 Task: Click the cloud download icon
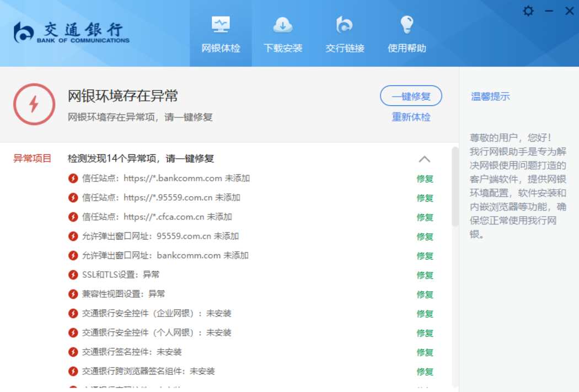(283, 25)
